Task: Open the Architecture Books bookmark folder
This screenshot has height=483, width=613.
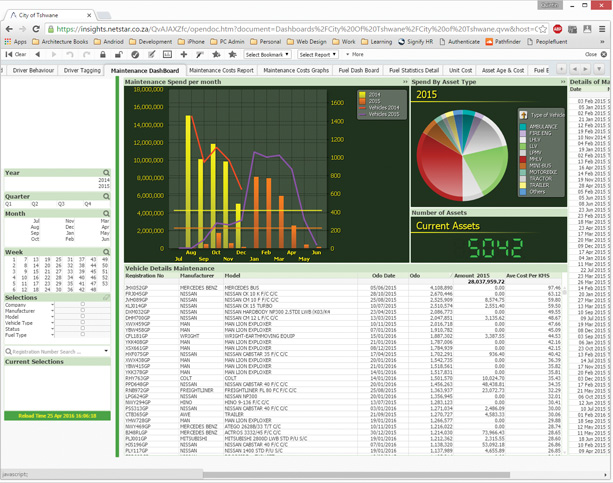Action: pos(60,41)
